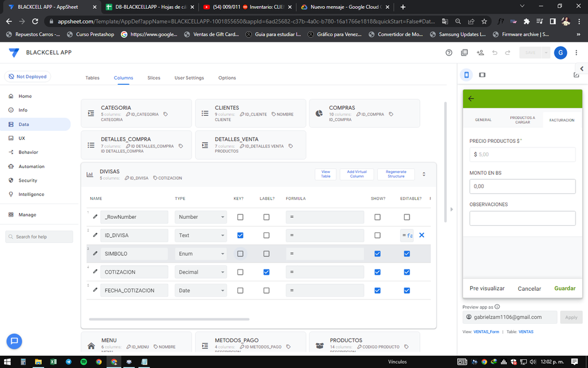Select the GENERAL tab in the app preview
Image resolution: width=588 pixels, height=368 pixels.
click(x=483, y=120)
